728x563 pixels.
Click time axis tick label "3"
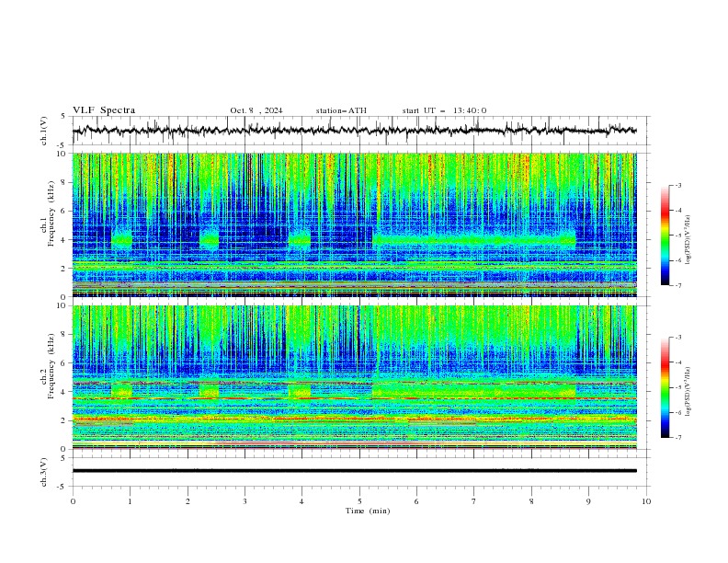coord(245,501)
